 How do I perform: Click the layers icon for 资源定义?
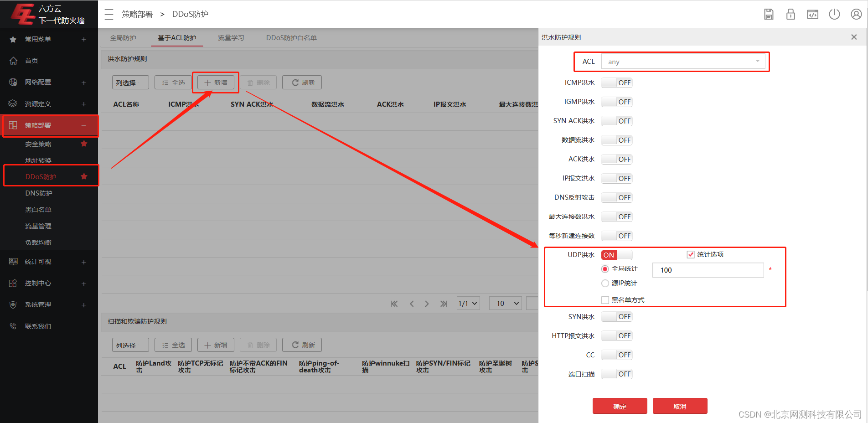click(13, 103)
